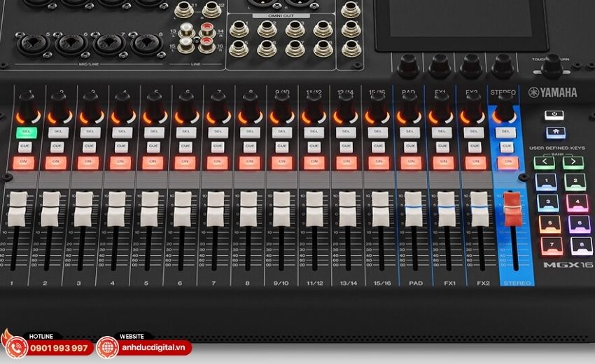
Task: Toggle channel 13/14 ON button
Action: tap(346, 162)
